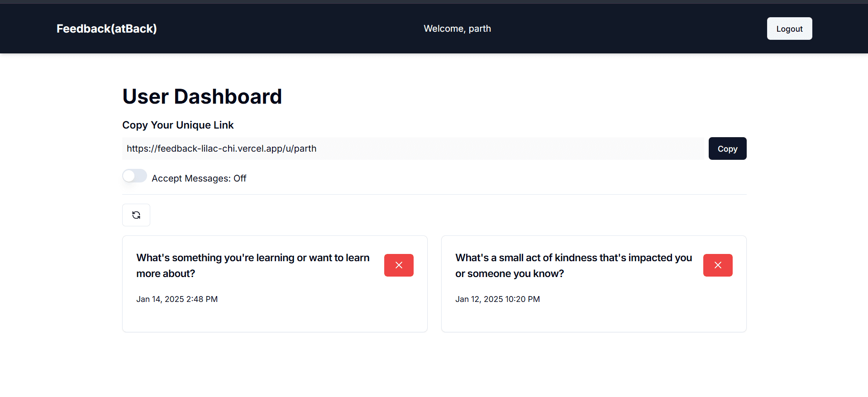
Task: Click the User Dashboard heading
Action: 202,96
